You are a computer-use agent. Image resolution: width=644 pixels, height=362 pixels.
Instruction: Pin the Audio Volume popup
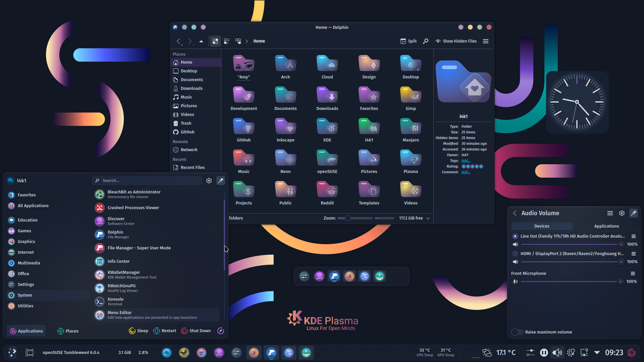pyautogui.click(x=634, y=213)
